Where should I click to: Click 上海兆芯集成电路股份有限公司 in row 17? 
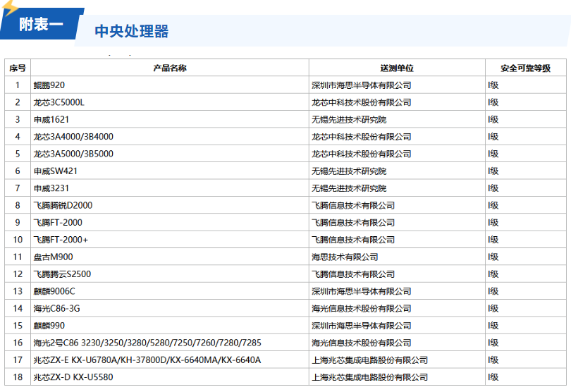[369, 360]
